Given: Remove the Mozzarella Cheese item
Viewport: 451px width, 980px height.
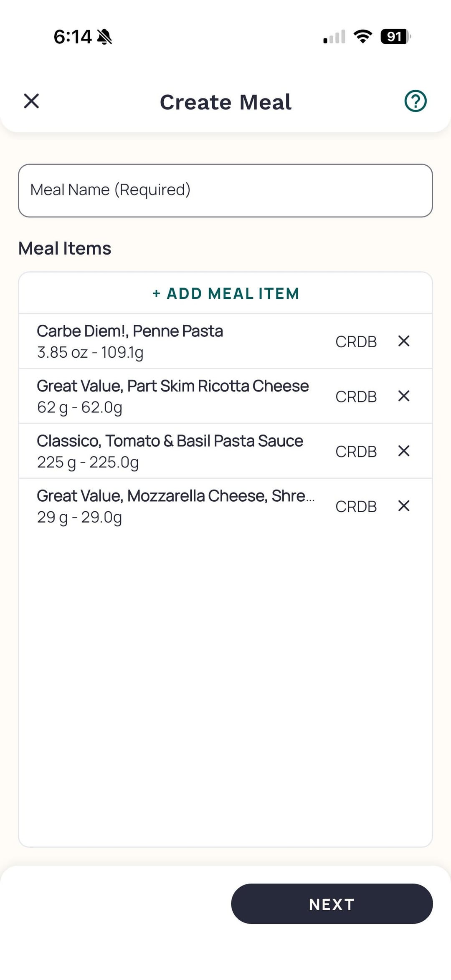Looking at the screenshot, I should click(x=403, y=506).
